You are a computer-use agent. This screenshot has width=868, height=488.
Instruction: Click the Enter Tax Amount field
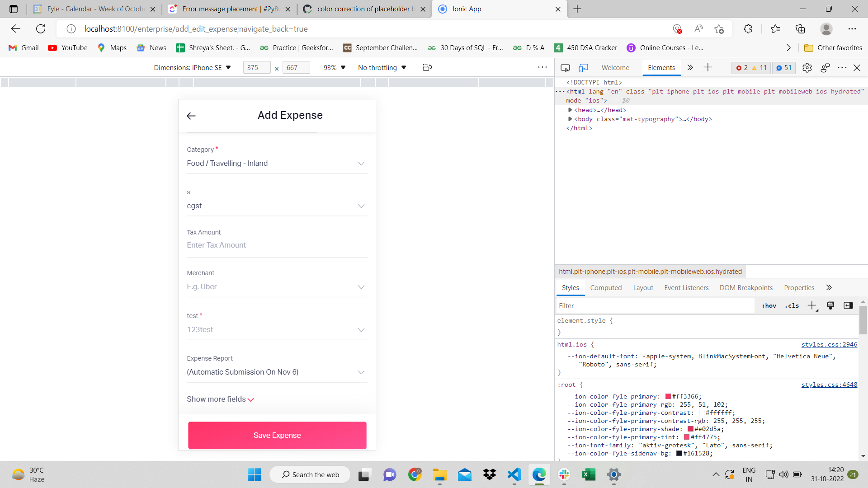(277, 245)
